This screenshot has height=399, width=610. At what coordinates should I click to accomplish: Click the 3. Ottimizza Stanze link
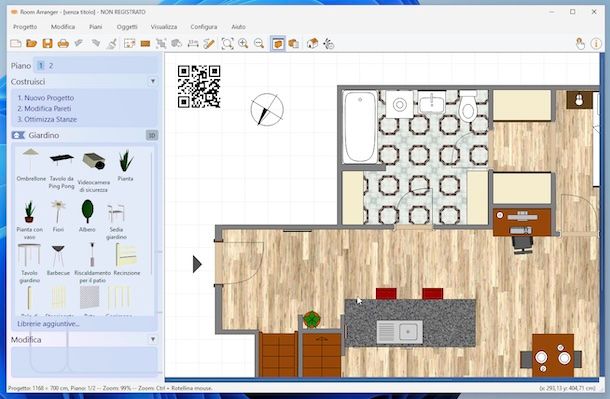click(x=47, y=119)
